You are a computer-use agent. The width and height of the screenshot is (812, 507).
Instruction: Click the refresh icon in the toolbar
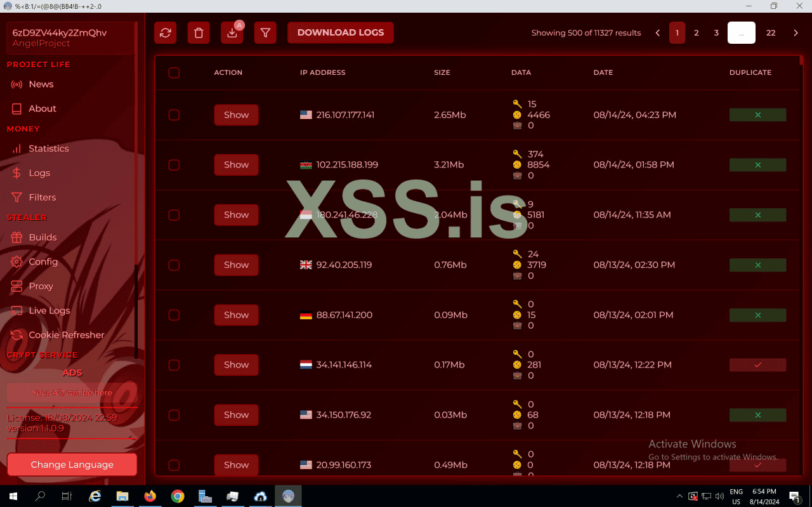point(166,33)
